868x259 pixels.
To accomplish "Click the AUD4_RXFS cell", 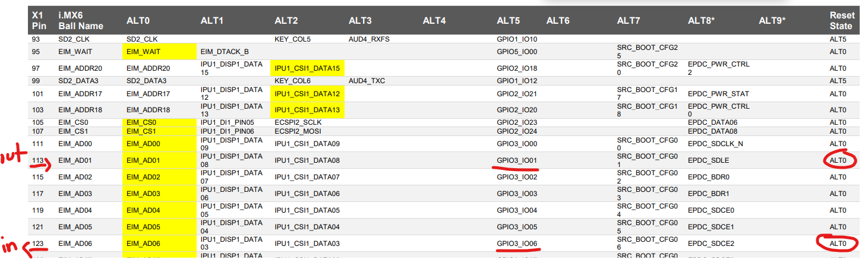I will (368, 39).
